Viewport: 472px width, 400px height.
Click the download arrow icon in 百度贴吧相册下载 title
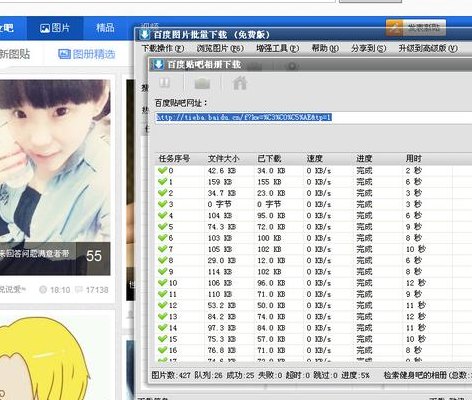[x=158, y=64]
